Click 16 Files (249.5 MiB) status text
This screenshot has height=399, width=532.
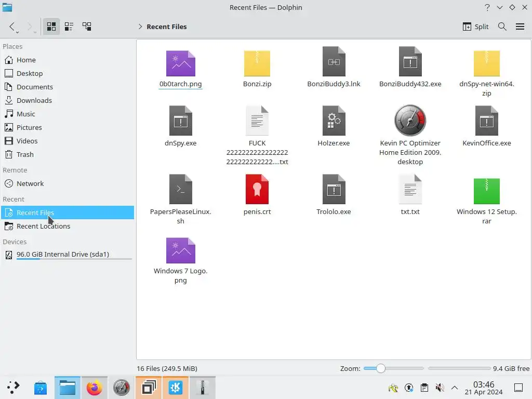click(x=167, y=368)
